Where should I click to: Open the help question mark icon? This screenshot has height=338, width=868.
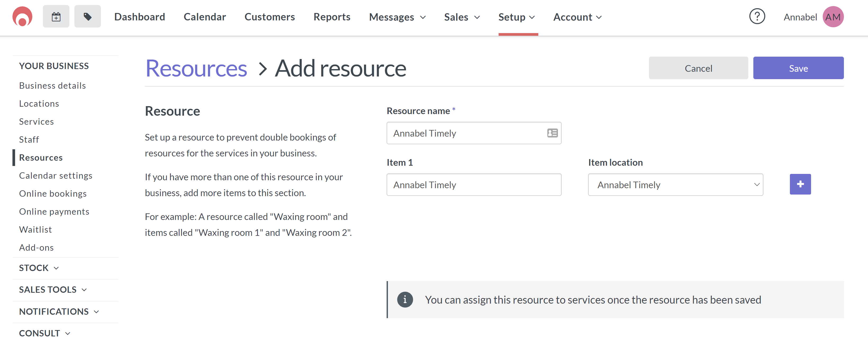[757, 16]
